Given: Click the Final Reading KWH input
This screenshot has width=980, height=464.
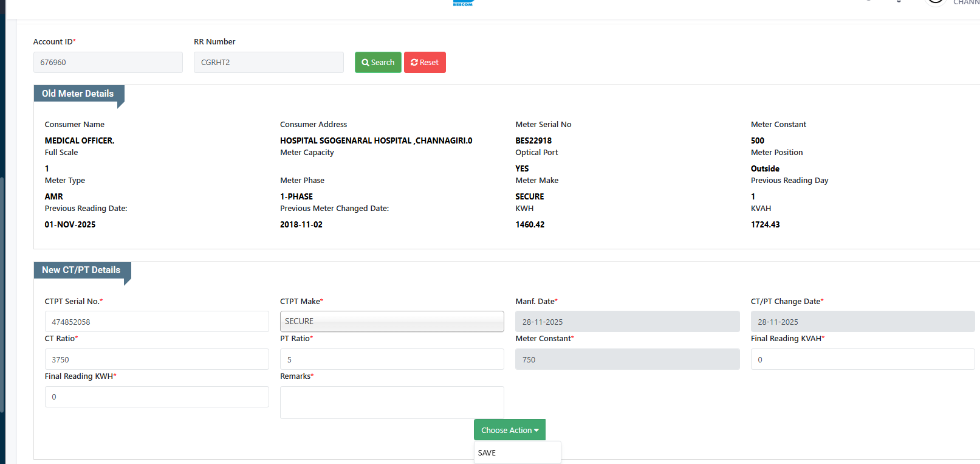Looking at the screenshot, I should pos(157,397).
